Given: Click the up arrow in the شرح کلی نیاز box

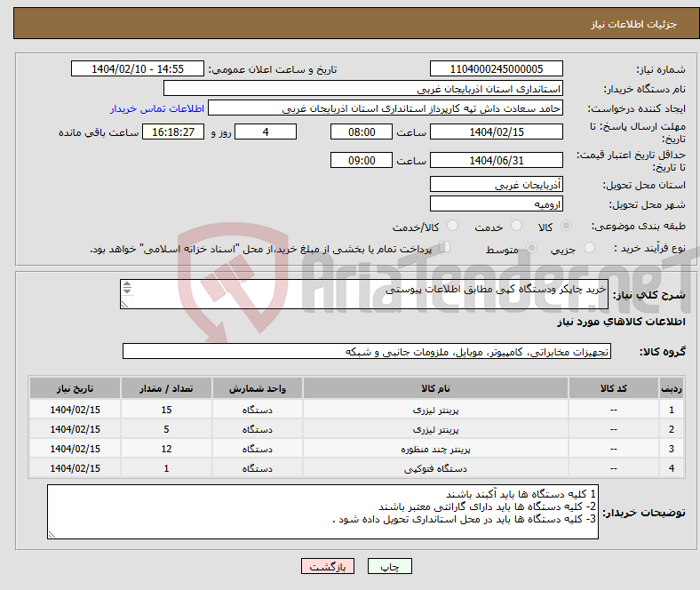Looking at the screenshot, I should tap(126, 285).
